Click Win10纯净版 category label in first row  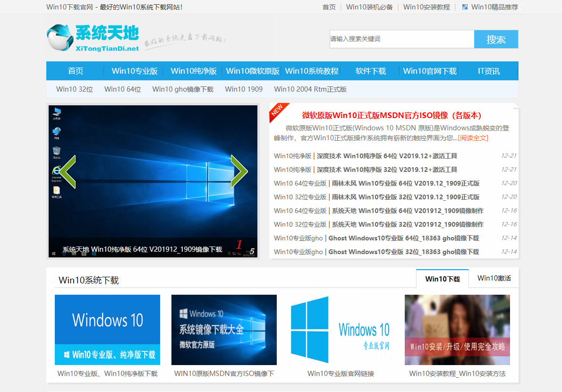point(292,156)
